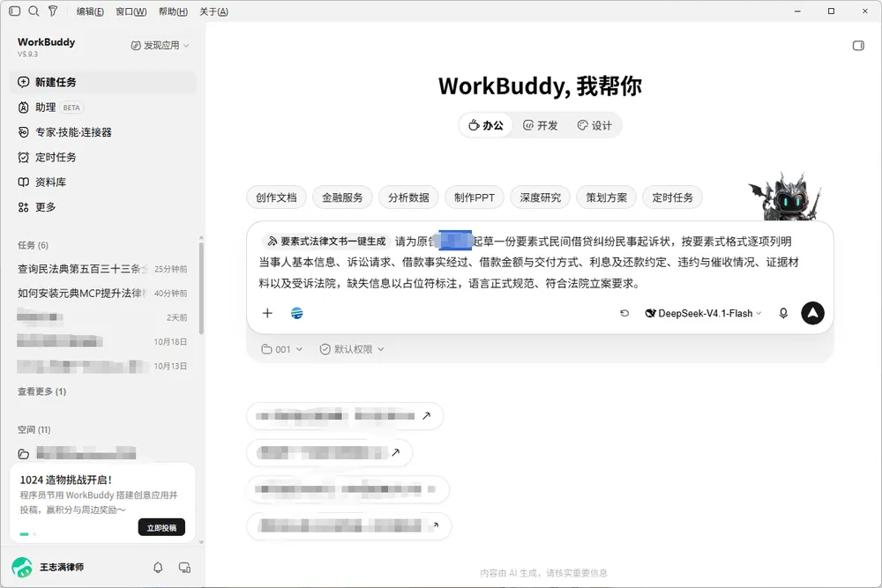882x588 pixels.
Task: Select the 创作文档 chip
Action: (276, 197)
